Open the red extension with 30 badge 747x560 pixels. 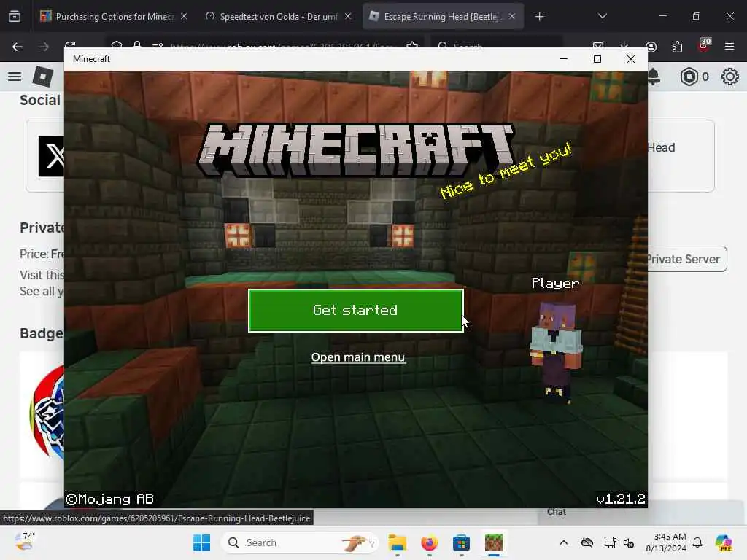click(704, 46)
